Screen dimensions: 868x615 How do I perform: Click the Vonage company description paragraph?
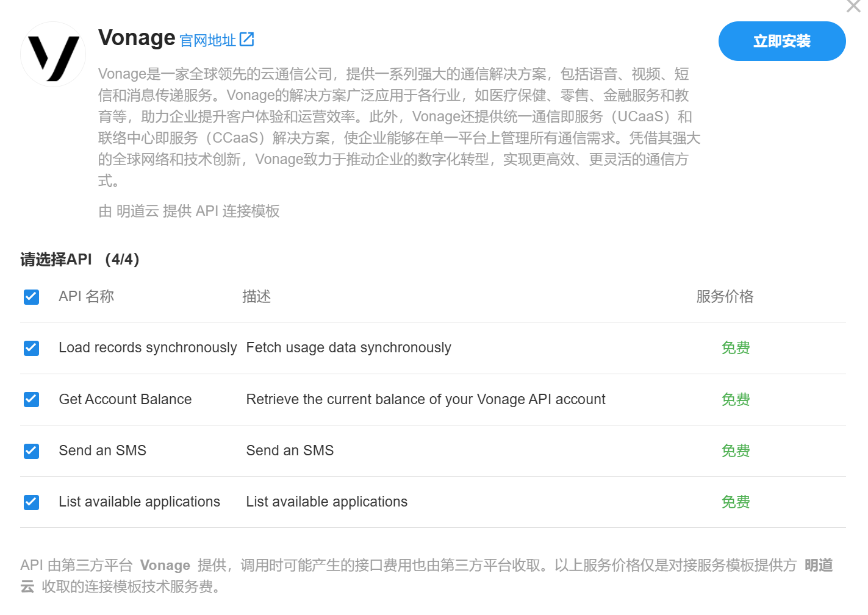[399, 127]
